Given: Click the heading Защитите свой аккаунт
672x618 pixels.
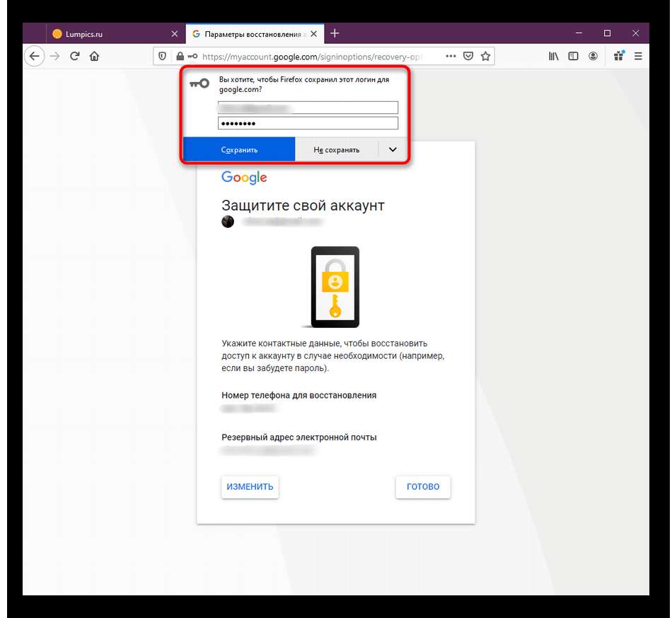Looking at the screenshot, I should [x=303, y=205].
